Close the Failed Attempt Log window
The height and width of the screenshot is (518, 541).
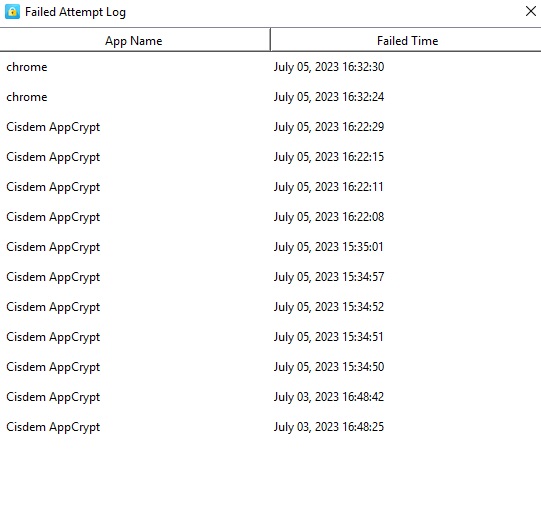click(531, 11)
